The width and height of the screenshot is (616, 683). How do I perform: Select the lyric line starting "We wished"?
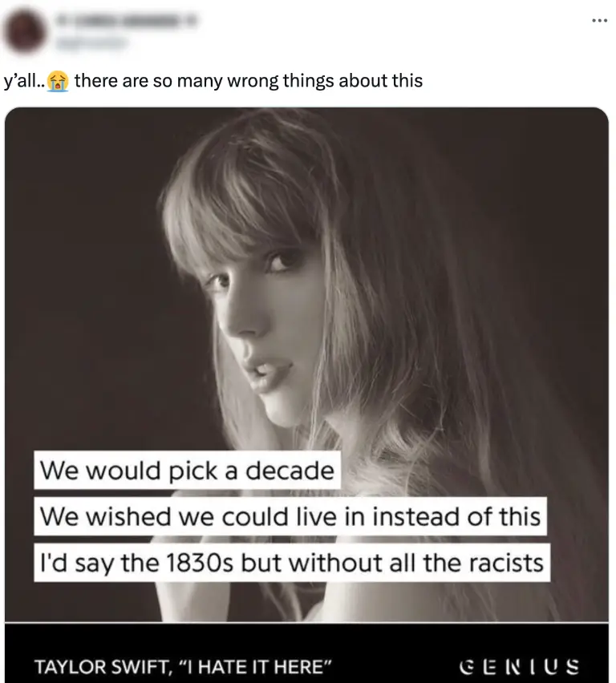point(289,517)
